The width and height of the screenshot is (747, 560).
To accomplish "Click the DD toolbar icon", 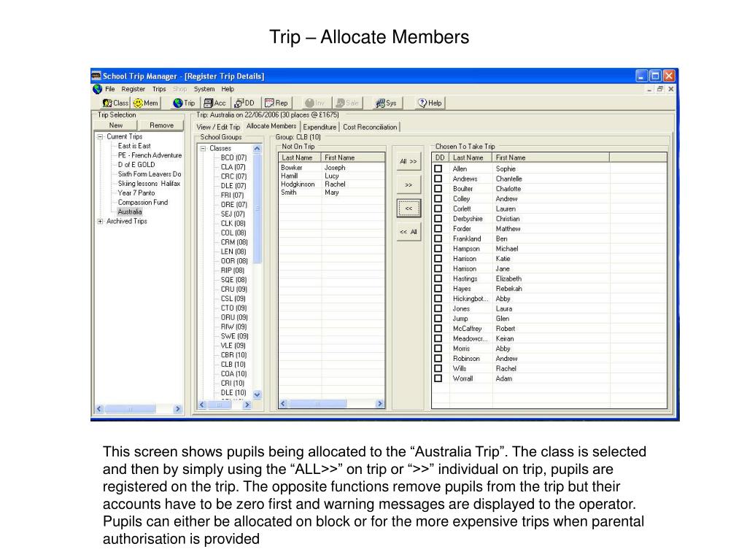I will pos(244,103).
